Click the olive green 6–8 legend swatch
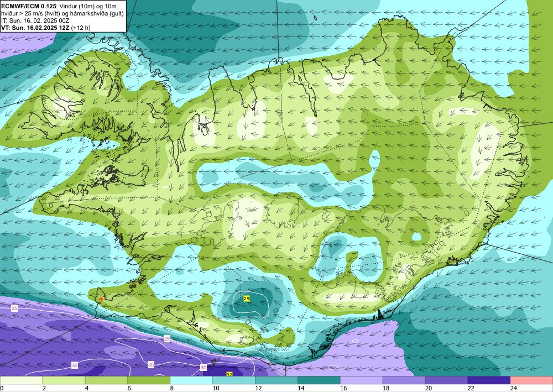Screen dimensions: 553x392 pos(149,380)
